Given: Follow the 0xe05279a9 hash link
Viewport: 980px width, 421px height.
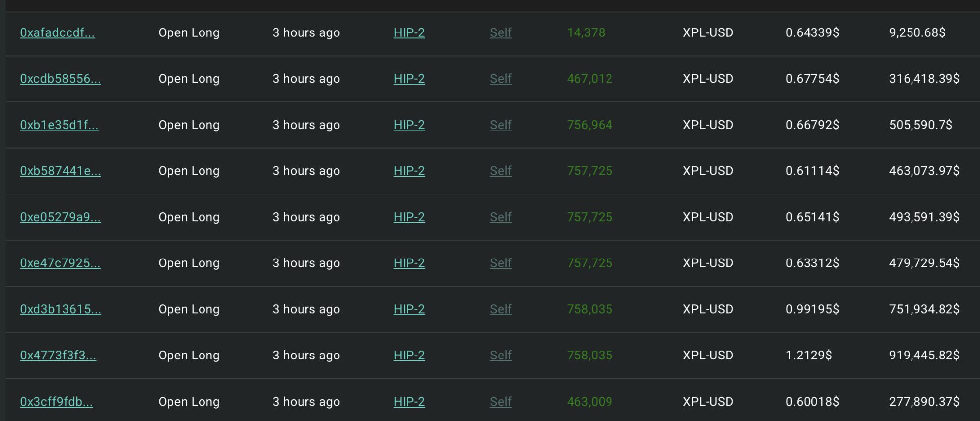Looking at the screenshot, I should click(60, 217).
